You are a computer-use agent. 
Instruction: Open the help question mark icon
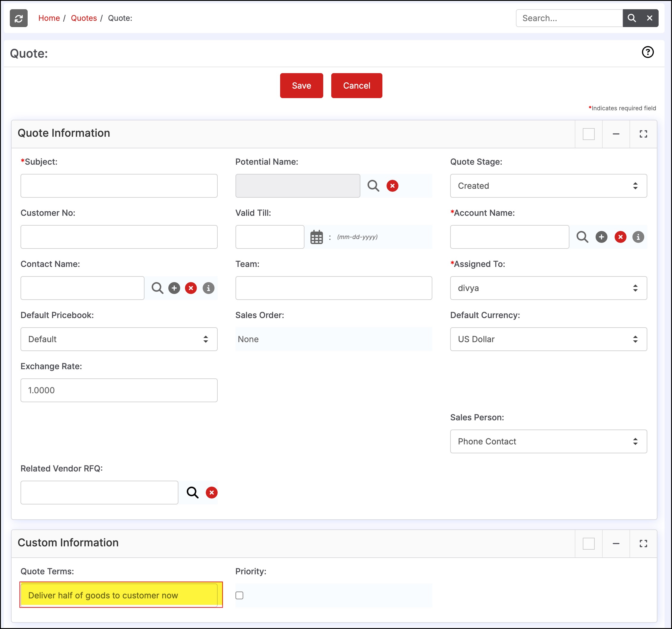(x=648, y=52)
